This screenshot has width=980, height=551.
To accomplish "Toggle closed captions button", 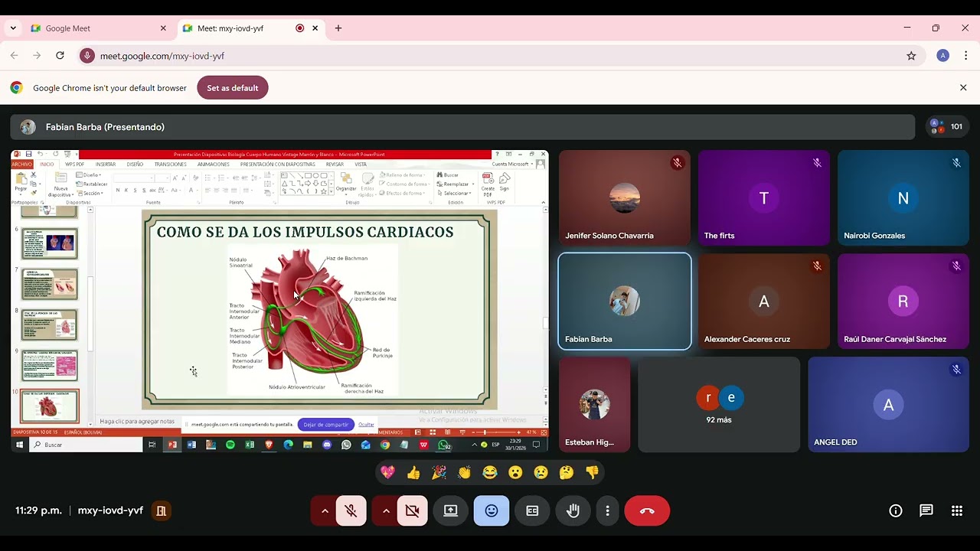I will click(x=532, y=511).
